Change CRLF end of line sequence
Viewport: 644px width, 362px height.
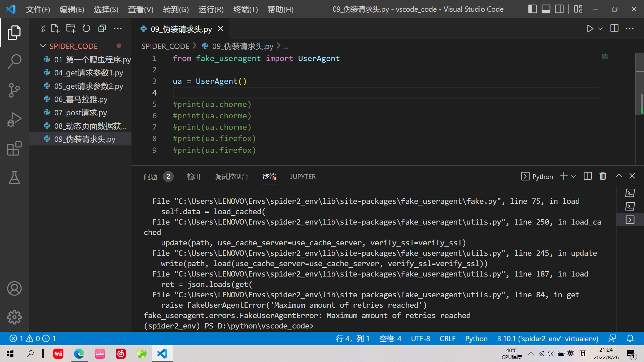tap(447, 339)
